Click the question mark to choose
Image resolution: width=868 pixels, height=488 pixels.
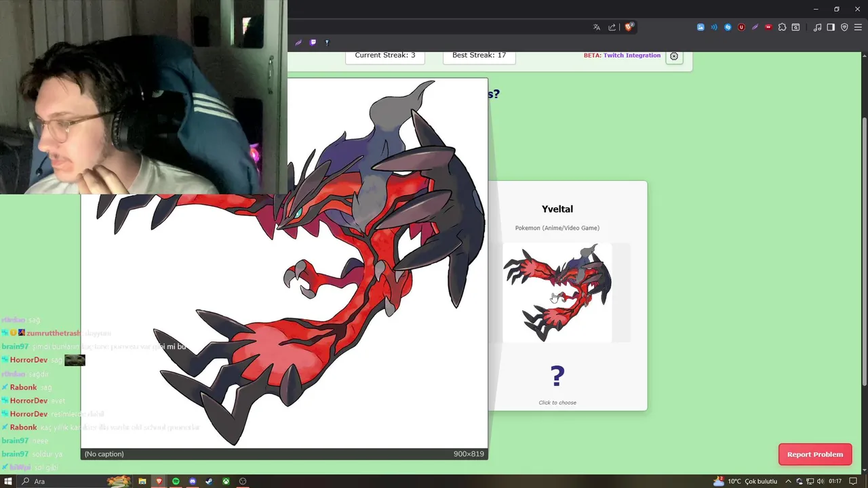557,376
